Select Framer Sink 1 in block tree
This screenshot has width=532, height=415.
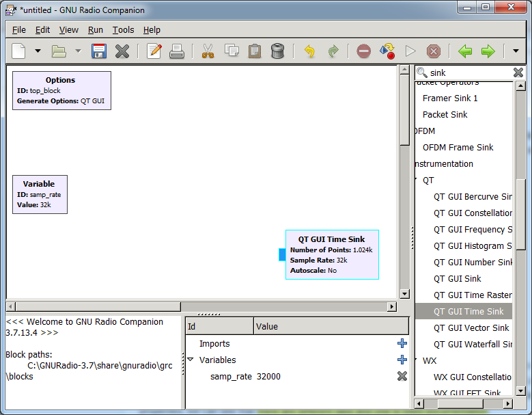(450, 98)
